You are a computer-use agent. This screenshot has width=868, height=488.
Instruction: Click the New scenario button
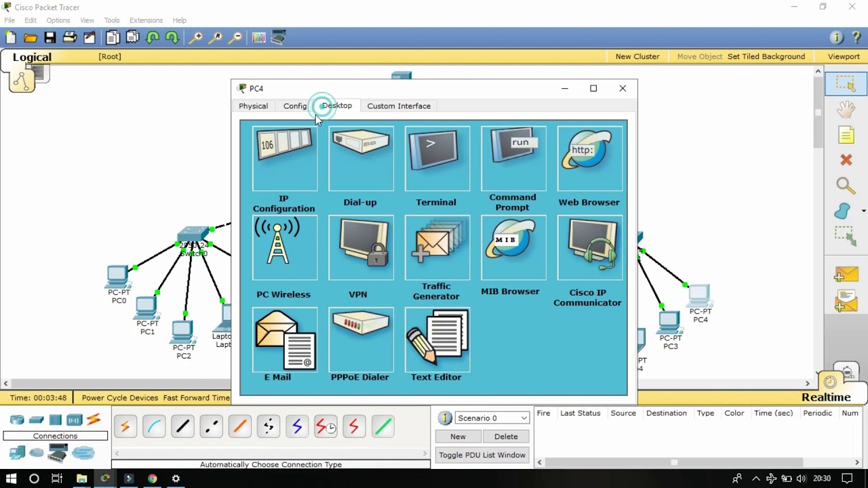click(458, 436)
